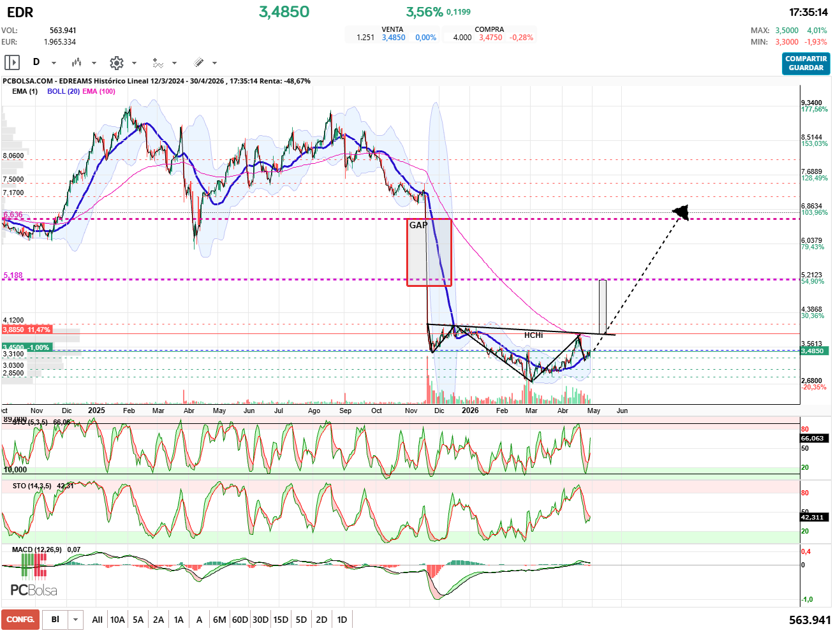Click the MAX value 3,5000
This screenshot has height=633, width=840.
point(787,31)
